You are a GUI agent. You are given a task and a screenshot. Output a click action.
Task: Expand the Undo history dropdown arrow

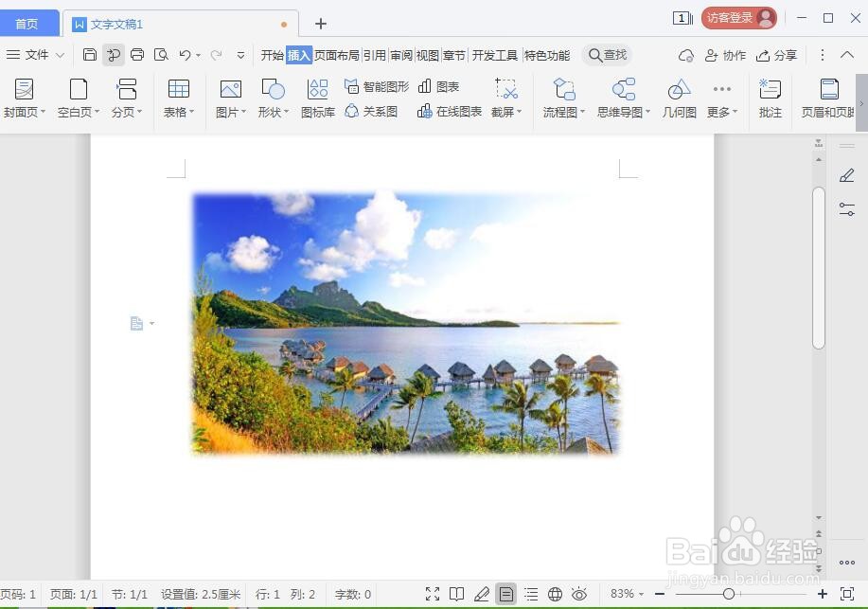click(x=198, y=56)
